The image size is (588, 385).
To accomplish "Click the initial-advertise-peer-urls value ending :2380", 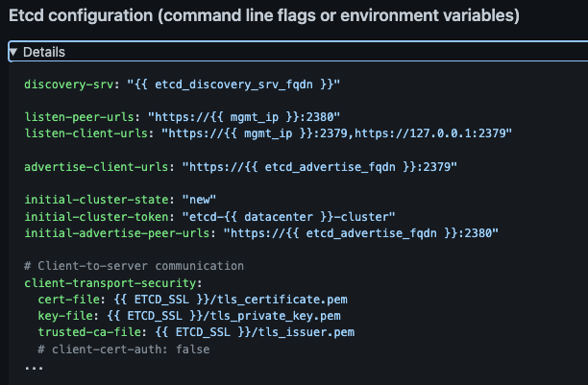I will [361, 233].
